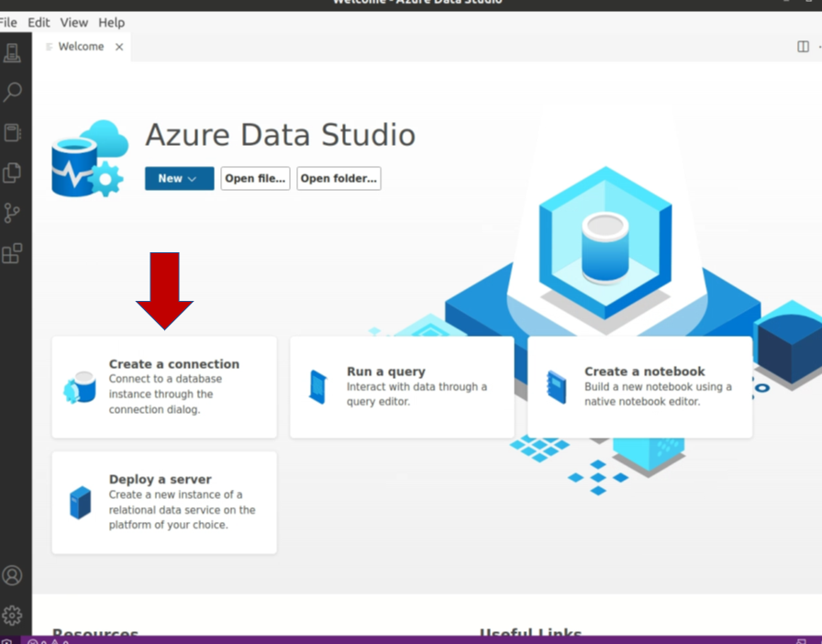Open the Source Control view
822x644 pixels.
(12, 213)
